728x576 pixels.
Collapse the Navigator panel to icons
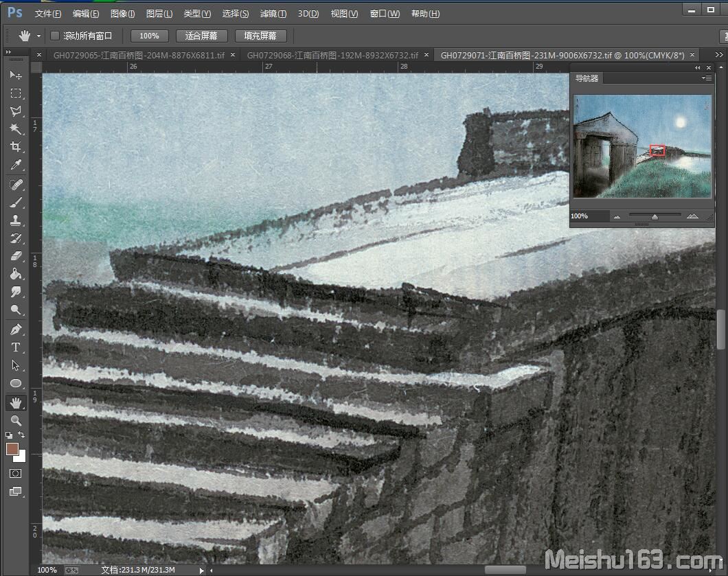coord(697,68)
